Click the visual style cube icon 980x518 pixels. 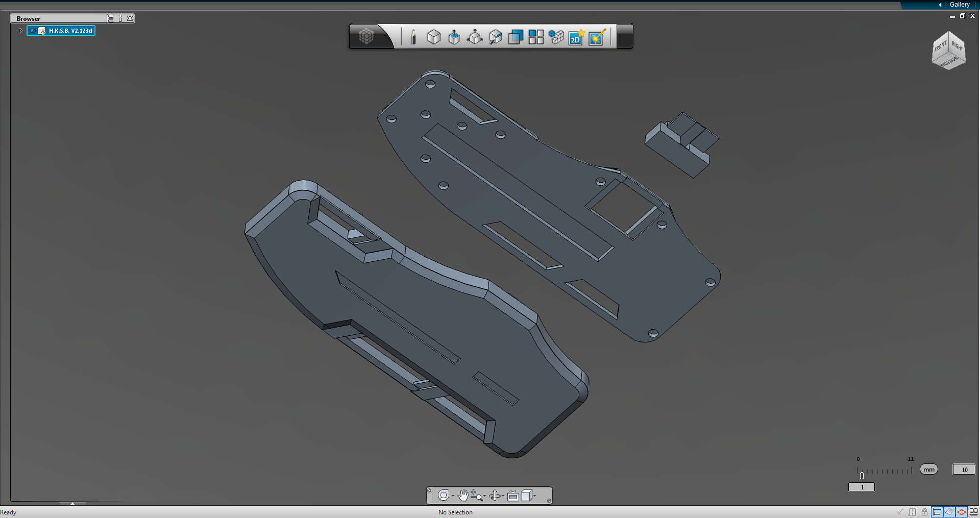(526, 495)
